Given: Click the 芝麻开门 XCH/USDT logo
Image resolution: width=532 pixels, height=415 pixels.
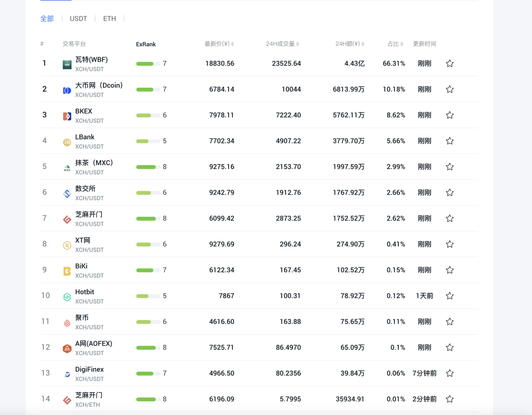Looking at the screenshot, I should pyautogui.click(x=67, y=219).
